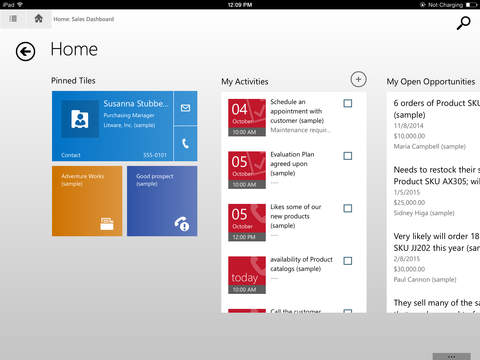Click Wi-Fi indicator in status bar

(x=20, y=4)
